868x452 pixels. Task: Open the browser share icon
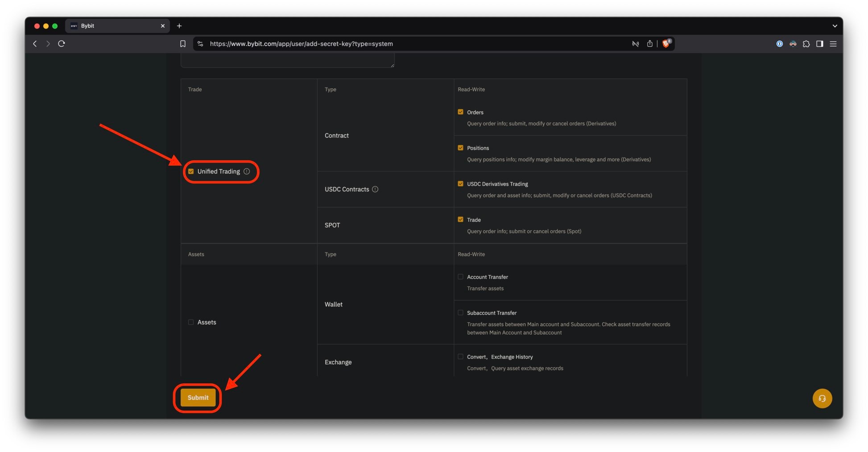pyautogui.click(x=649, y=44)
